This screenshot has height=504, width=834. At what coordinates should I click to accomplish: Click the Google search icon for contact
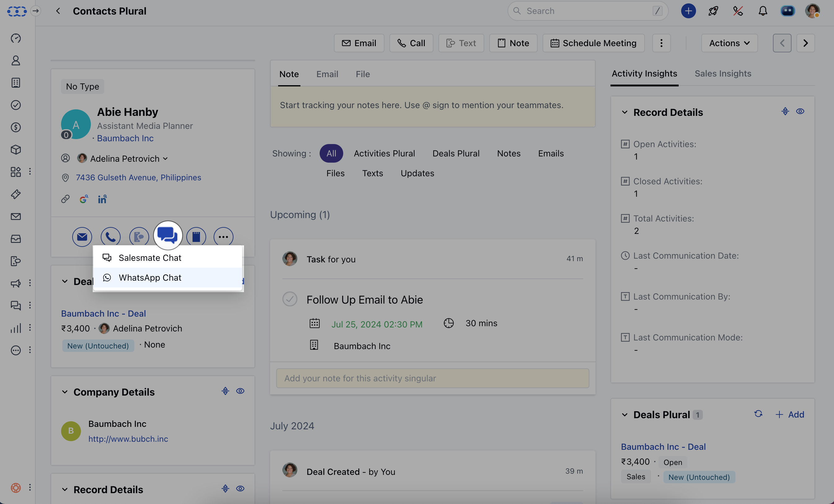[x=84, y=199]
